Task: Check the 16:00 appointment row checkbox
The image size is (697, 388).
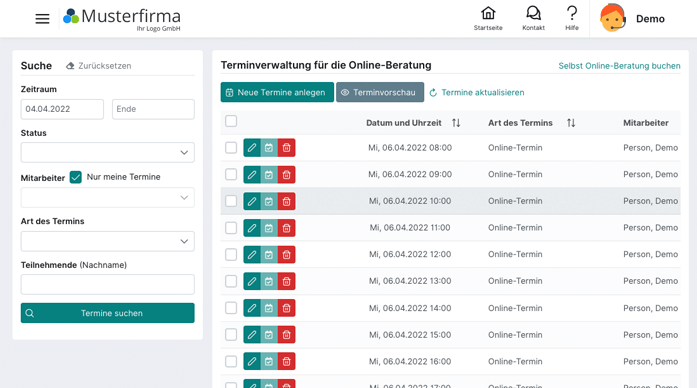Action: [x=231, y=361]
